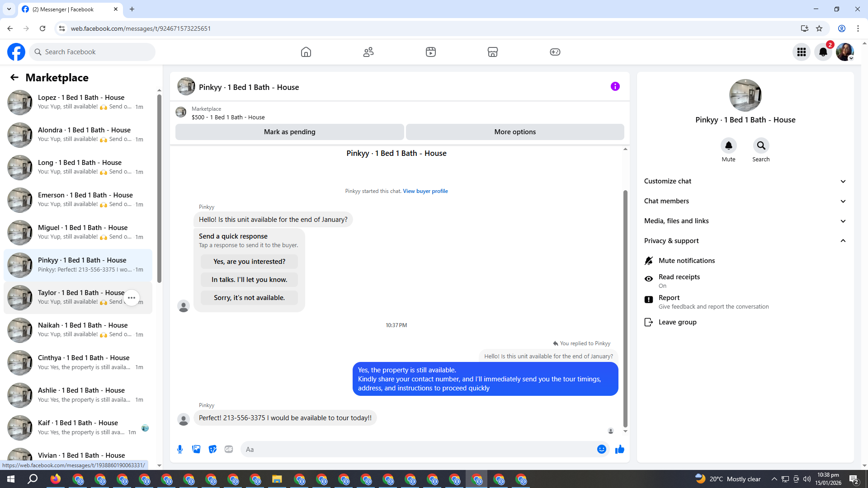Attach a photo with the image icon
The height and width of the screenshot is (488, 868).
click(196, 449)
